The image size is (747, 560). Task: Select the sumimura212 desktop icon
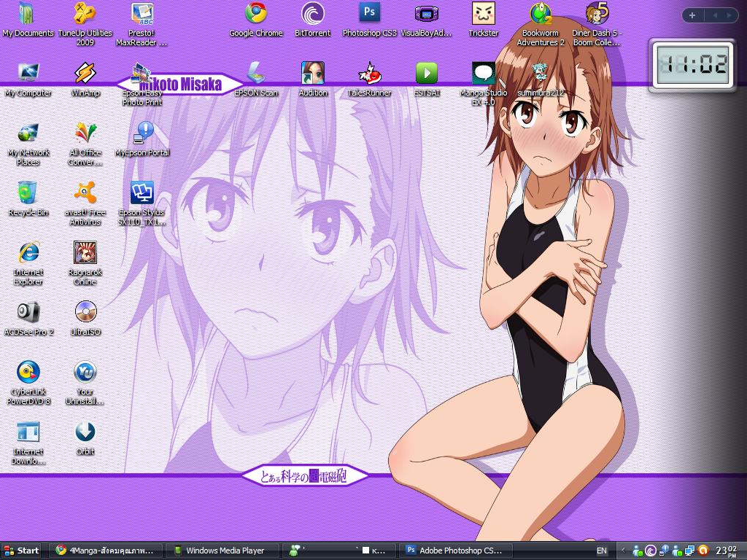click(541, 80)
